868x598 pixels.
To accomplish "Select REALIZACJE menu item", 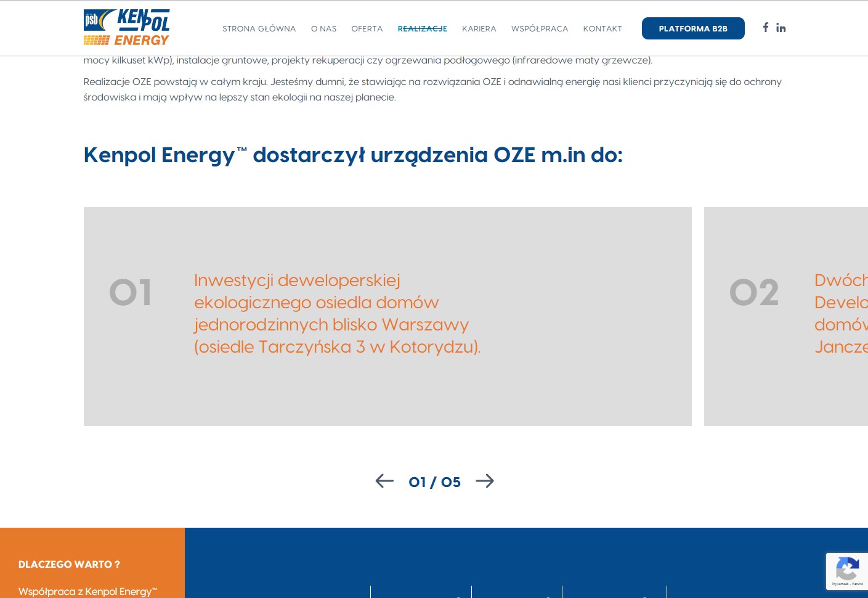I will (423, 29).
